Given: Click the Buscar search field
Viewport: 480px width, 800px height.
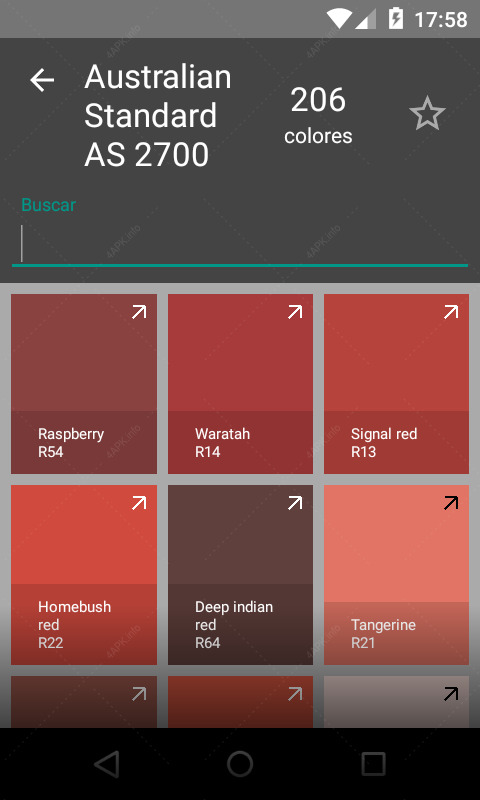Looking at the screenshot, I should 240,244.
